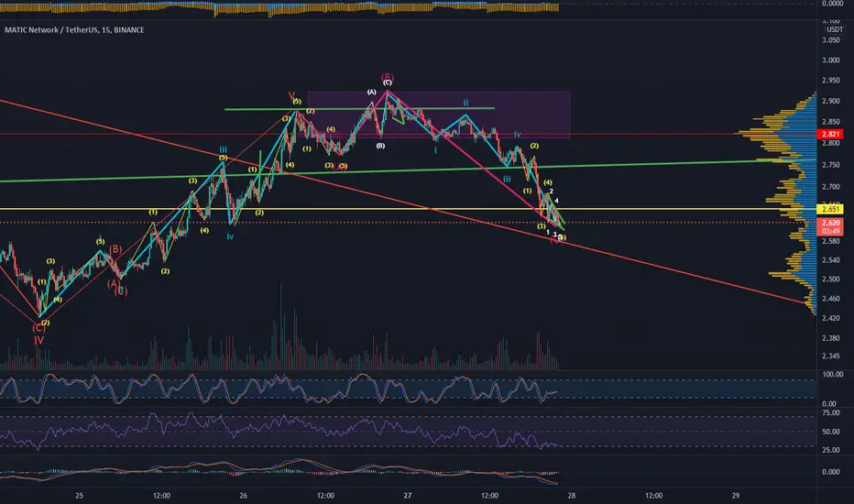Click the 2.420 price axis value
Viewport: 854px width, 504px height.
click(830, 318)
